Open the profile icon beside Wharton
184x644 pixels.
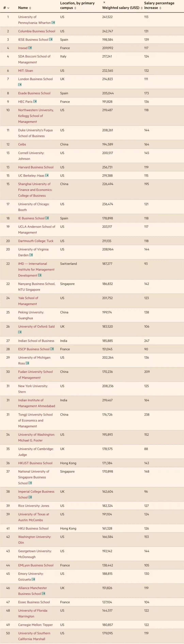pos(53,23)
